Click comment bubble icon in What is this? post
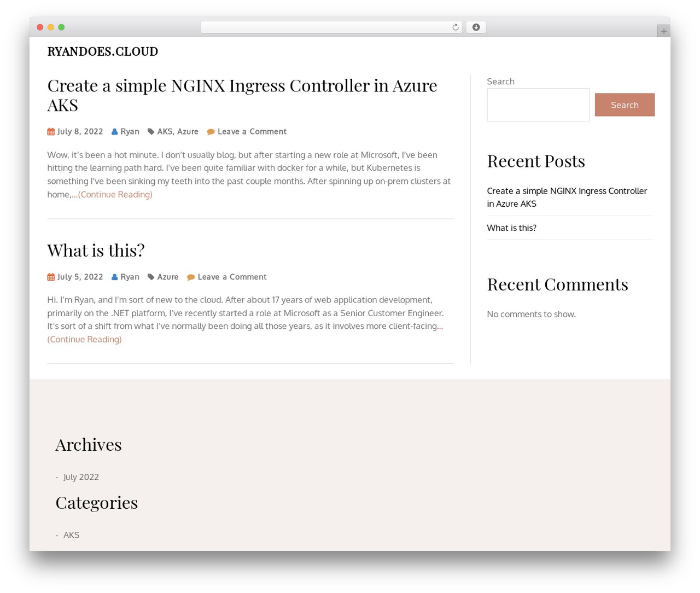 click(x=191, y=277)
